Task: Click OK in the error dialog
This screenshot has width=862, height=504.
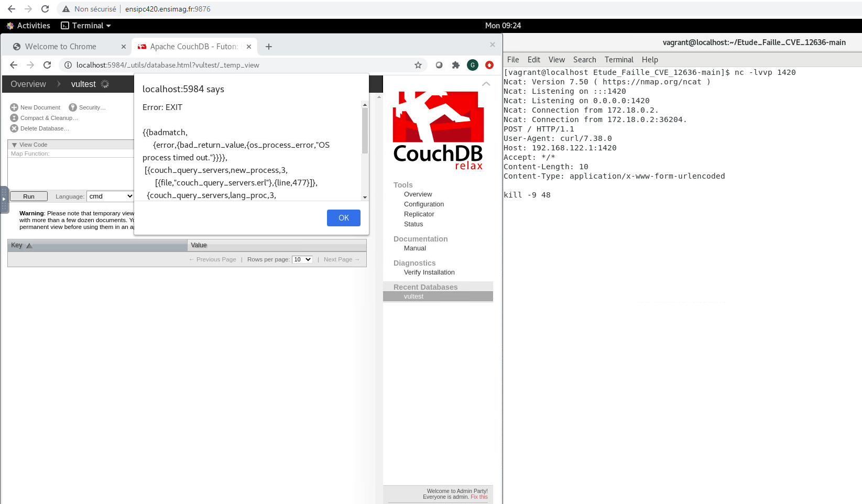Action: click(x=344, y=218)
